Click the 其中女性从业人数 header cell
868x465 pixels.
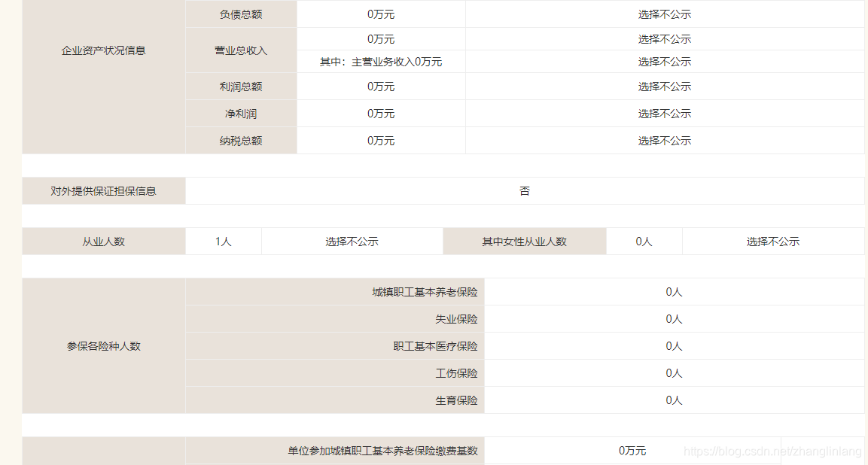tap(524, 241)
